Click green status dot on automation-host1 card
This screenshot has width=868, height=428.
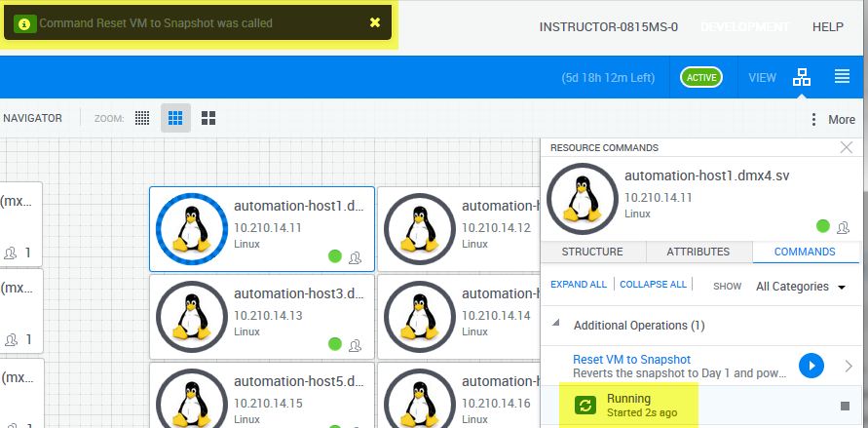(335, 255)
